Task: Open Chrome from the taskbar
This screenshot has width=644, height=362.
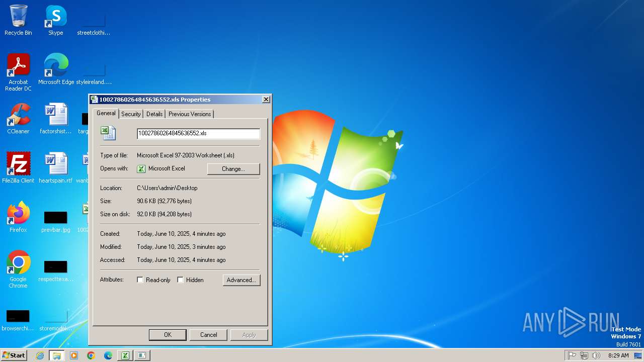Action: click(91, 355)
